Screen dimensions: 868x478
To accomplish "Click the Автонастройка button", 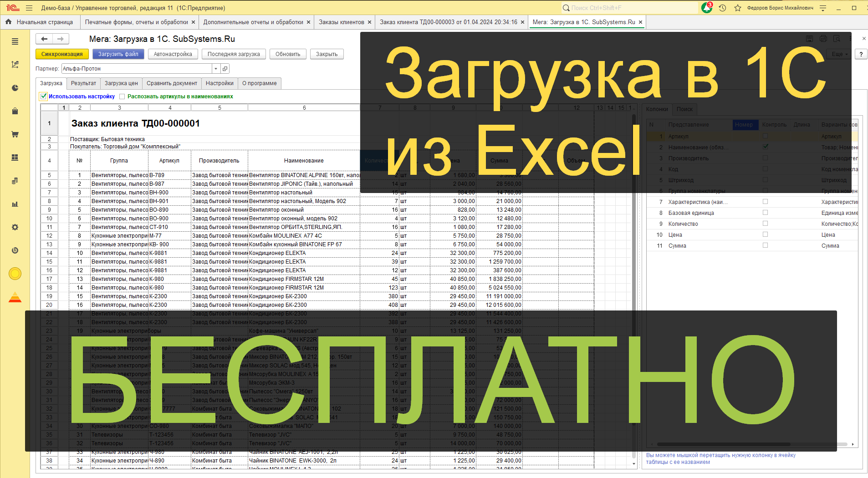I will tap(173, 54).
